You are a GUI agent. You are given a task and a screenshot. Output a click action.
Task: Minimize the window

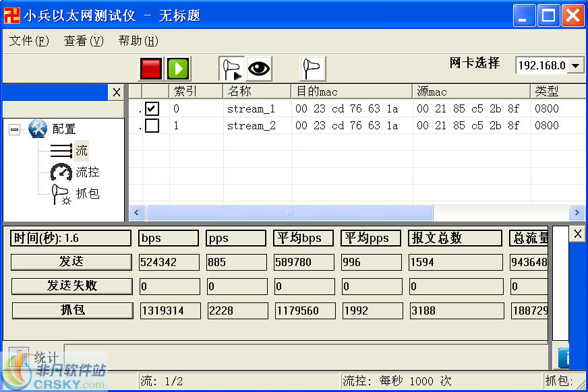524,15
